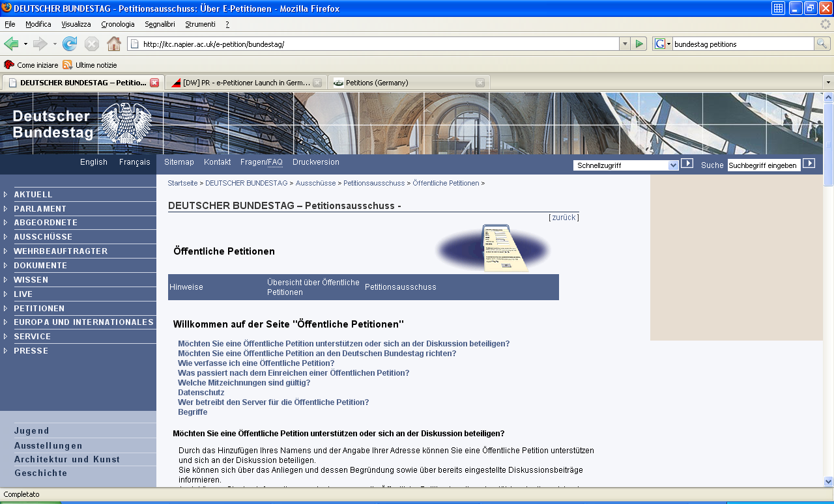Screen dimensions: 834x504
Task: Click the Forward navigation arrow
Action: point(40,44)
